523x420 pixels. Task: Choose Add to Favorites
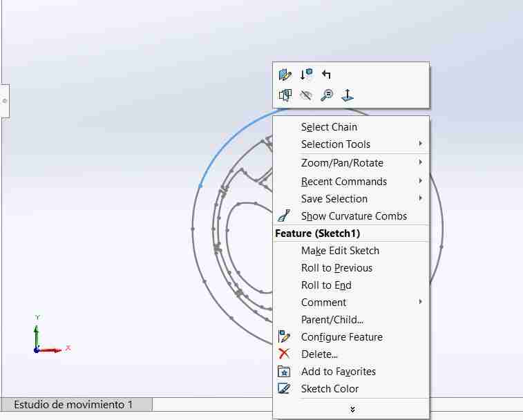click(x=351, y=372)
